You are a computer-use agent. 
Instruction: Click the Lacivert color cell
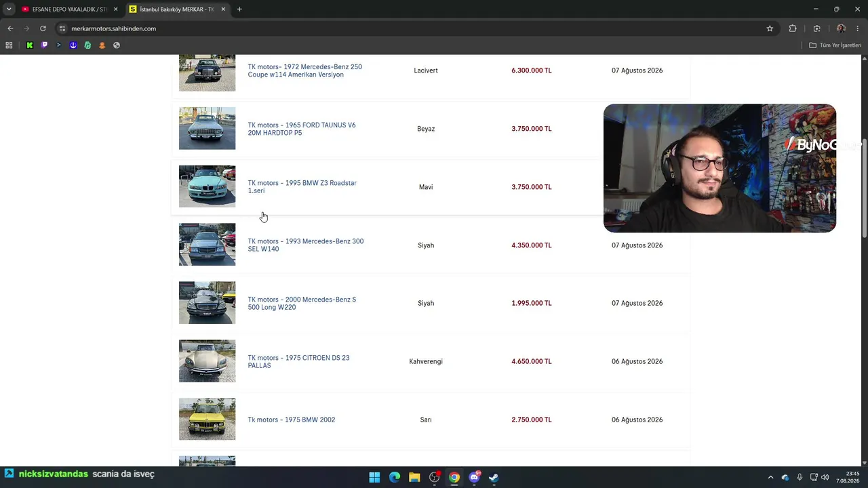426,70
